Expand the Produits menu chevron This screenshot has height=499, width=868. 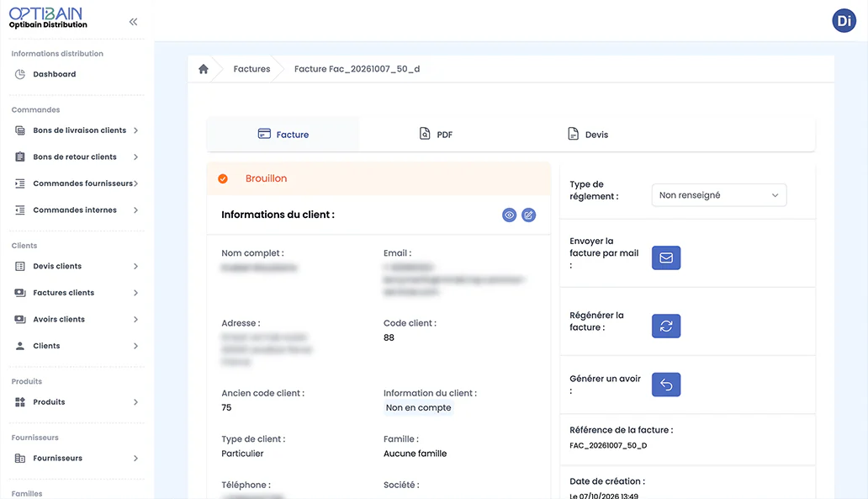click(x=135, y=402)
